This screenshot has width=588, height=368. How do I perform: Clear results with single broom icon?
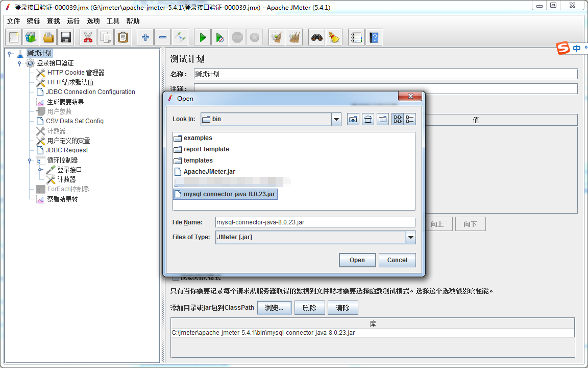277,37
